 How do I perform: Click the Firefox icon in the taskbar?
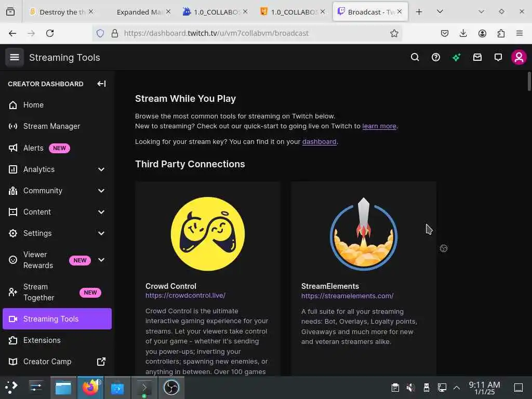[90, 387]
